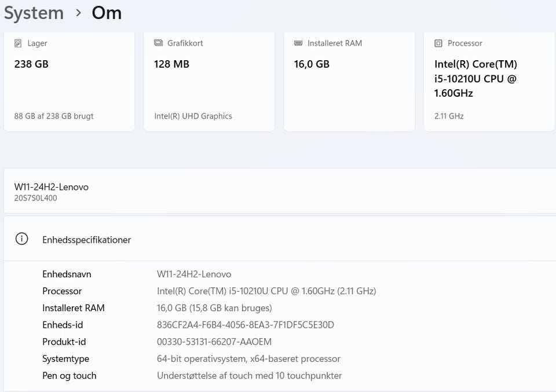Viewport: 556px width, 392px height.
Task: Click the Enhedsspecifikationer info icon
Action: (21, 239)
